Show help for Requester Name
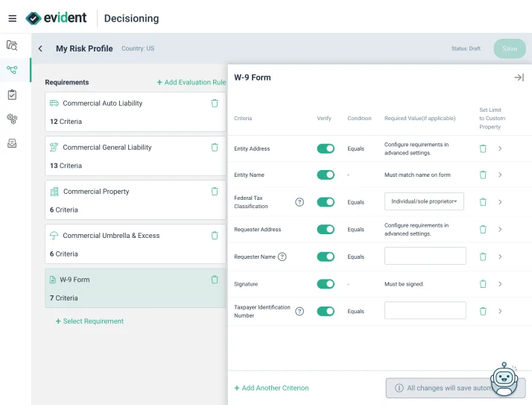532x405 pixels. 282,257
